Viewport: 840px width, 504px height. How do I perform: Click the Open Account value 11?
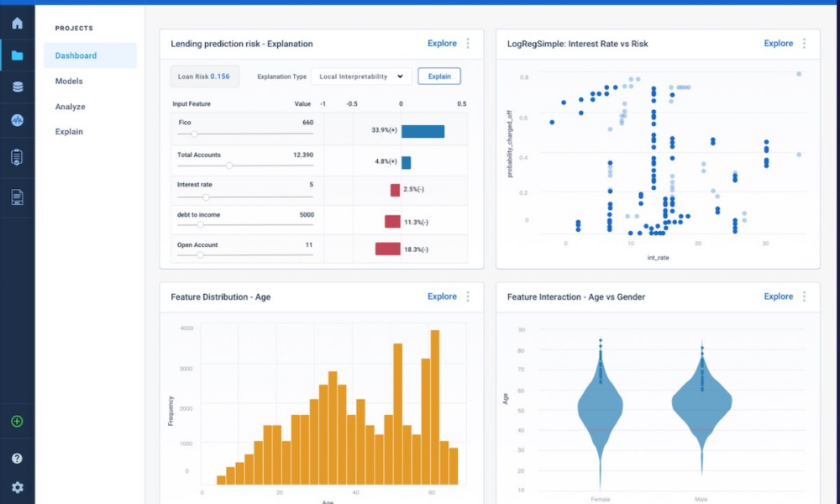coord(309,244)
